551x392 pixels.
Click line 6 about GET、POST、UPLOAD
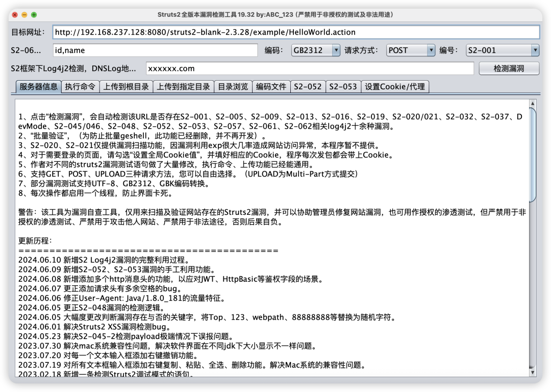(188, 174)
